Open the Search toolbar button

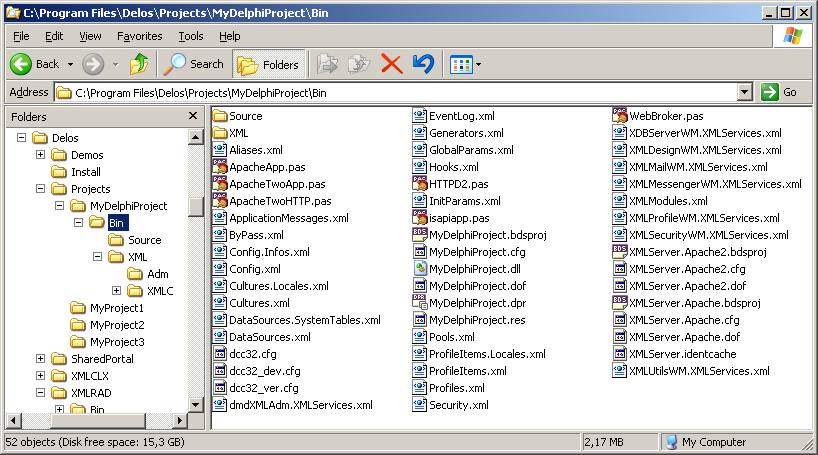(x=194, y=64)
